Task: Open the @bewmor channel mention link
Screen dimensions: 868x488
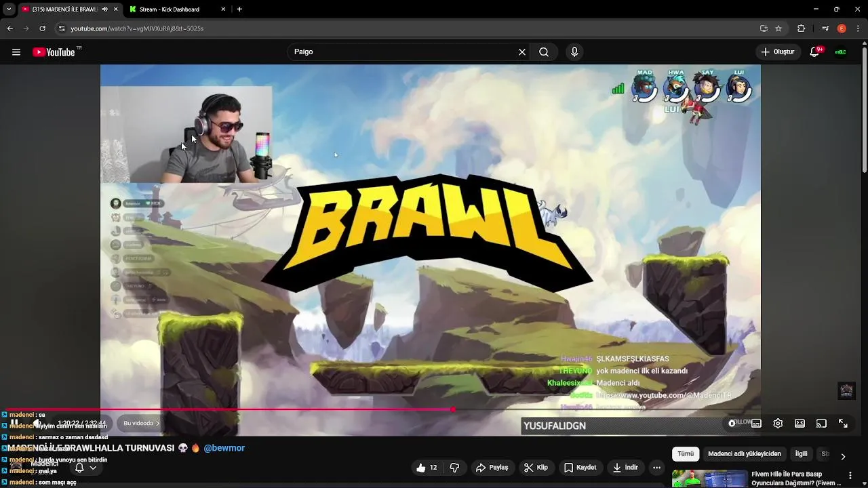Action: pyautogui.click(x=224, y=448)
